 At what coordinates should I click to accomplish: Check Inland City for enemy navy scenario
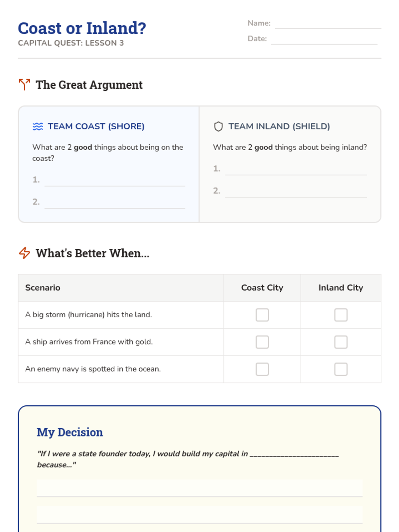tap(341, 369)
